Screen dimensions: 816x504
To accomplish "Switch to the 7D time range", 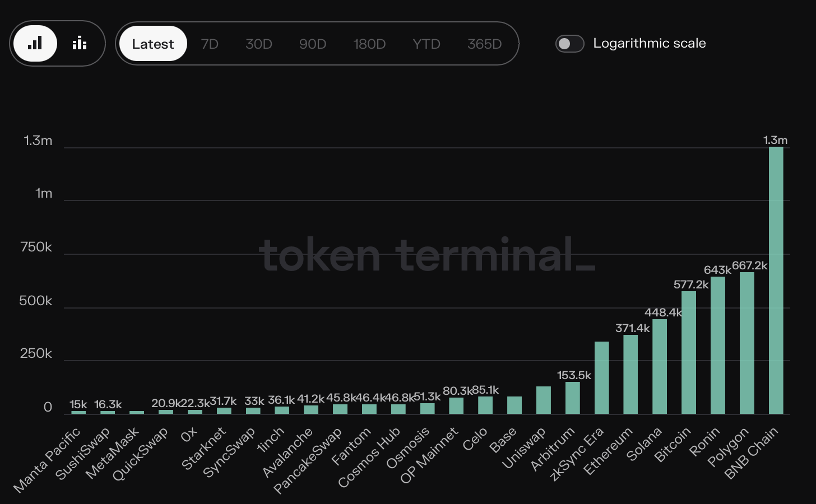I will click(210, 44).
